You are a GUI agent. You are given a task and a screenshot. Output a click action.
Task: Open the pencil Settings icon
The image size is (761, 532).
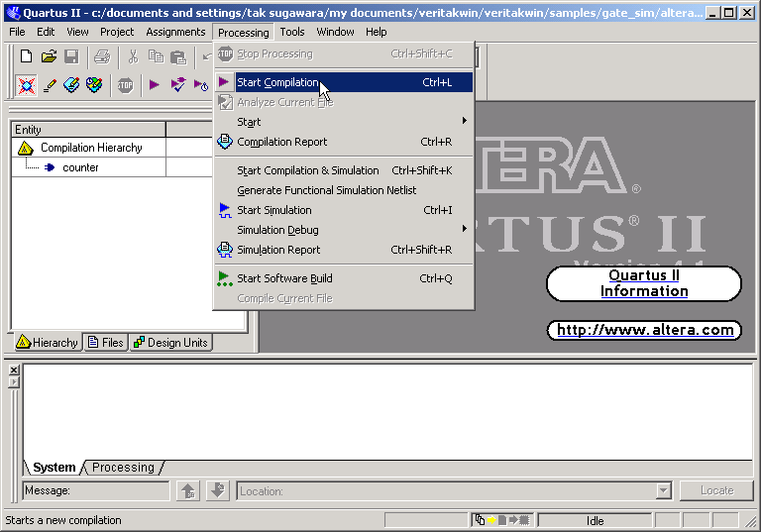[50, 86]
